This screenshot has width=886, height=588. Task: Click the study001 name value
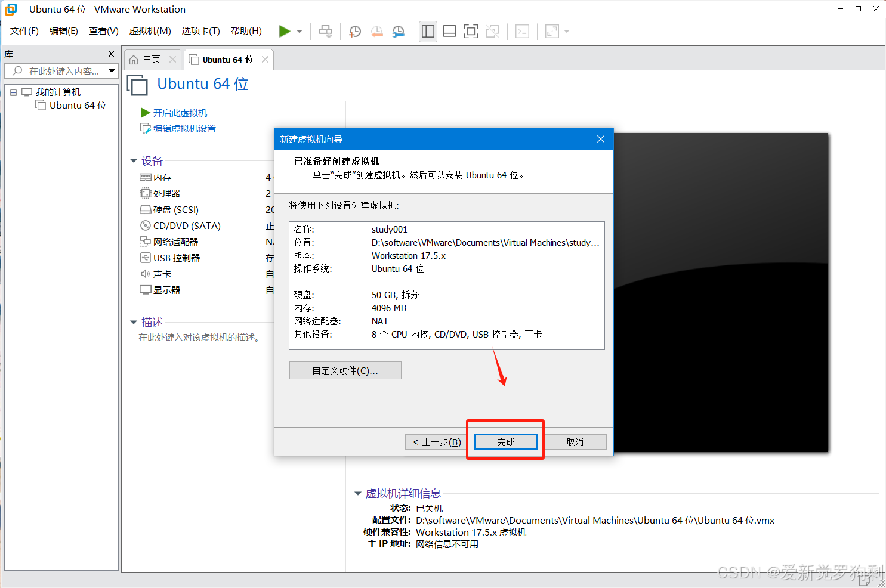tap(390, 230)
